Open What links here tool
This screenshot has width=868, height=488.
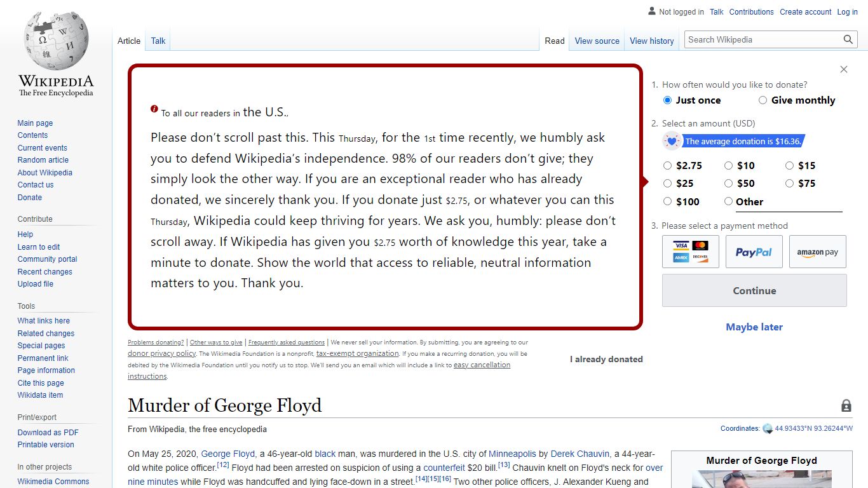click(44, 321)
